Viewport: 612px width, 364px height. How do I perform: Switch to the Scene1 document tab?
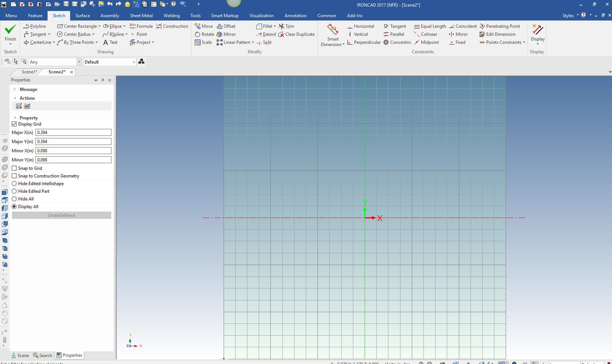tap(29, 72)
